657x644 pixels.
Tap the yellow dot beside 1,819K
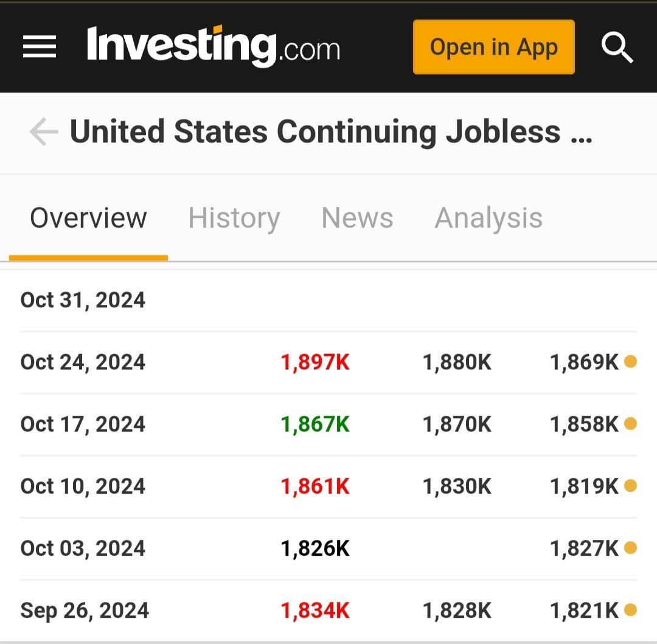tap(630, 486)
